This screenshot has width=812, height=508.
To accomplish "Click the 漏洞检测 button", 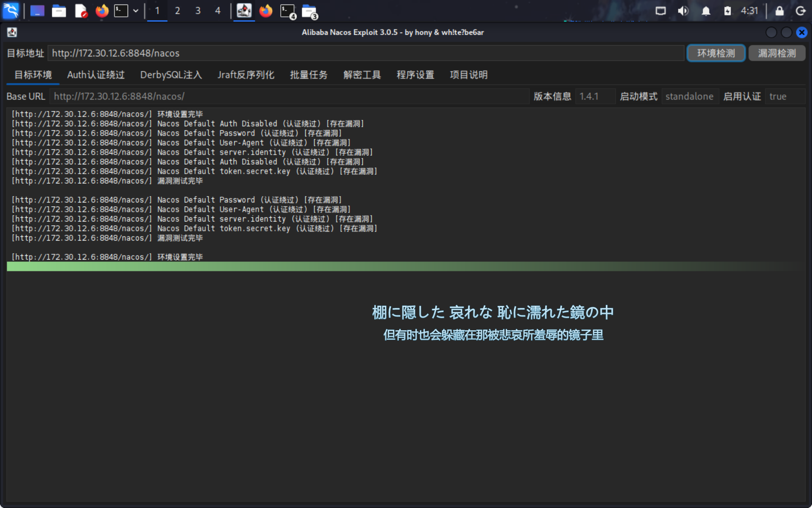I will click(x=777, y=53).
